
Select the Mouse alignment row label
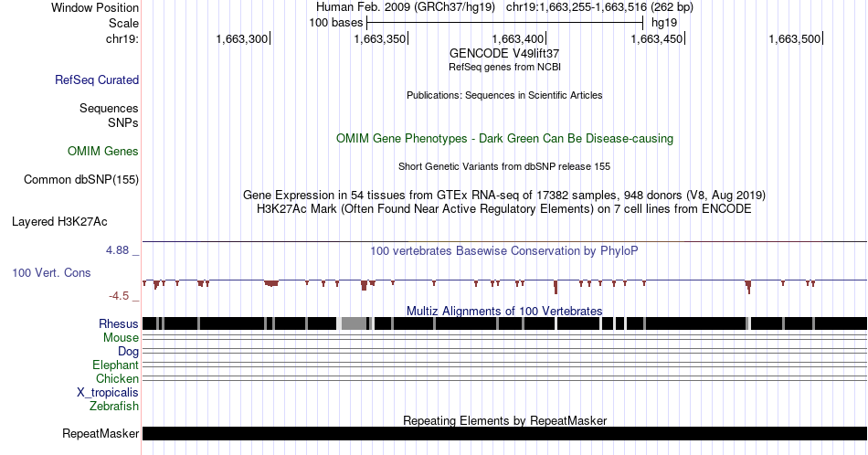(121, 338)
